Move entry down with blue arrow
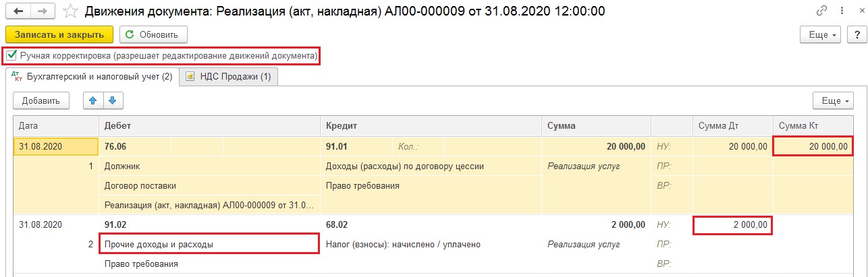 pos(112,100)
